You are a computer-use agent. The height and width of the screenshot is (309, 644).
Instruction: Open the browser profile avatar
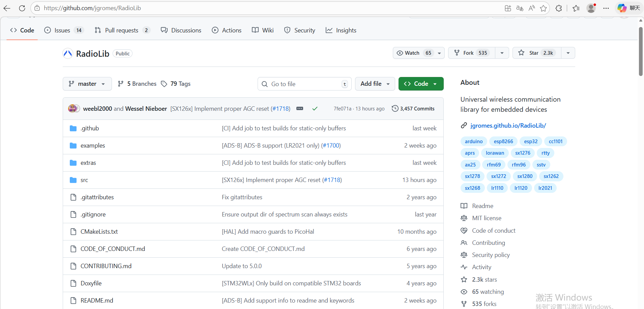tap(591, 8)
